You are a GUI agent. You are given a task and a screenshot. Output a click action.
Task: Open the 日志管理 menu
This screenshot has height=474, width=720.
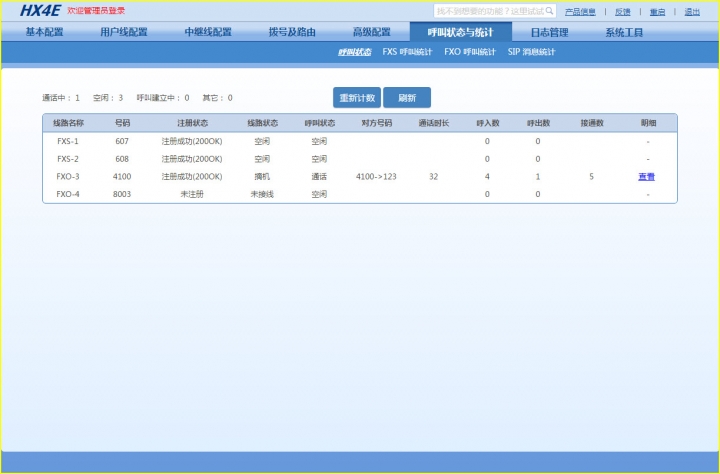(x=549, y=32)
